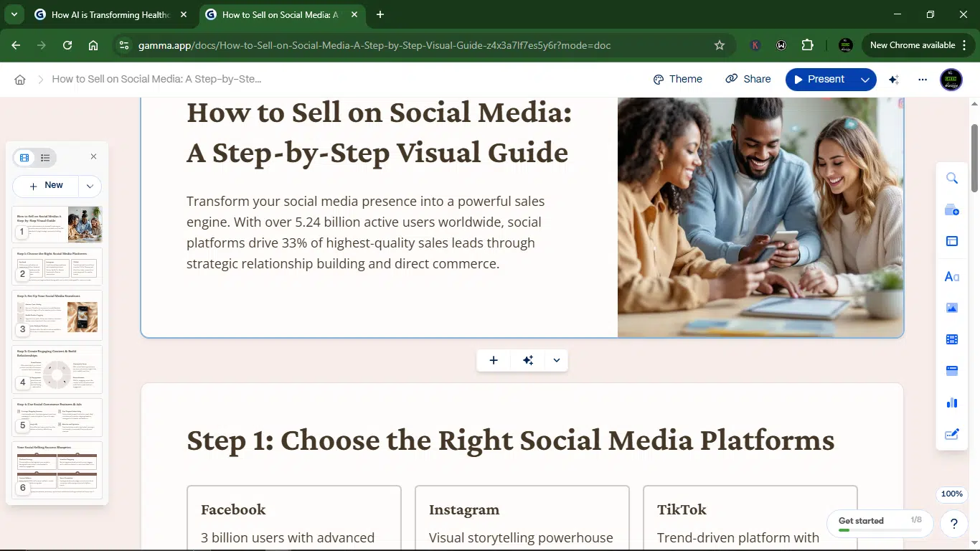
Task: Open the image insert panel icon
Action: pos(952,308)
